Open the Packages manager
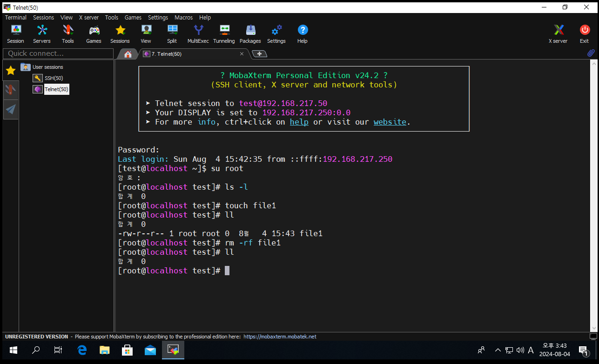 (250, 34)
